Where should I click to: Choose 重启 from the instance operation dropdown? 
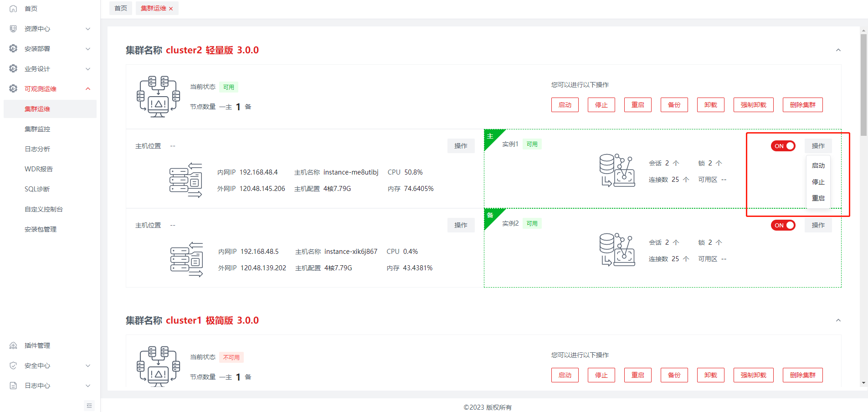(818, 198)
